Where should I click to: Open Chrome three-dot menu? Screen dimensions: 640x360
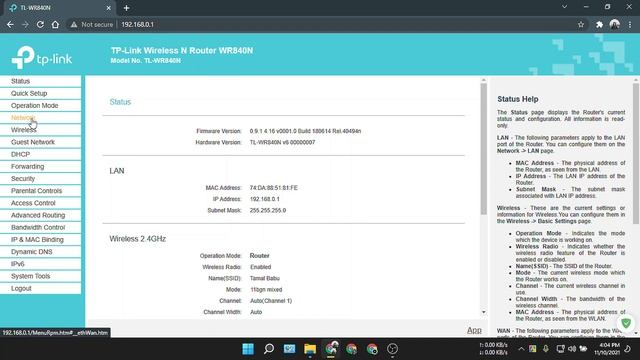tap(630, 24)
